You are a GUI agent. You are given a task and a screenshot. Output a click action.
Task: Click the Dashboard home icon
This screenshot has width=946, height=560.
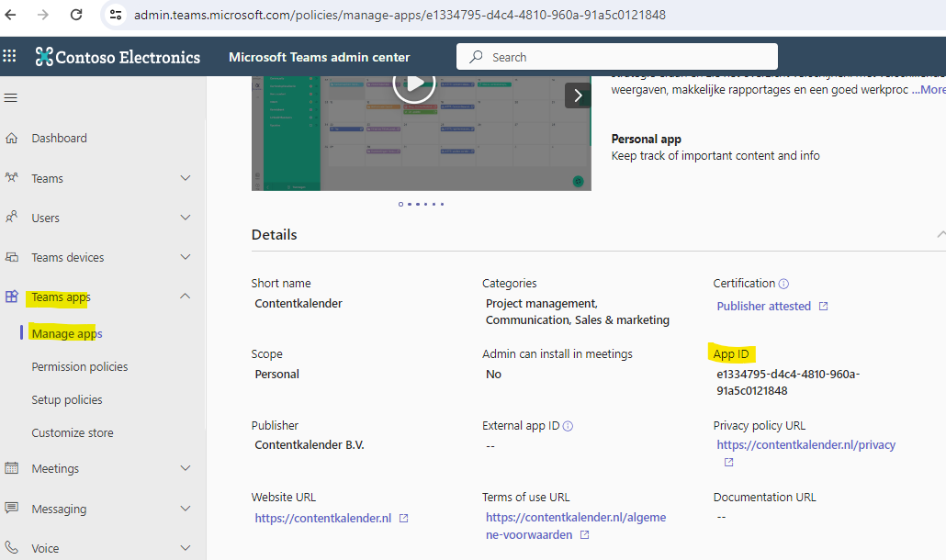[11, 138]
